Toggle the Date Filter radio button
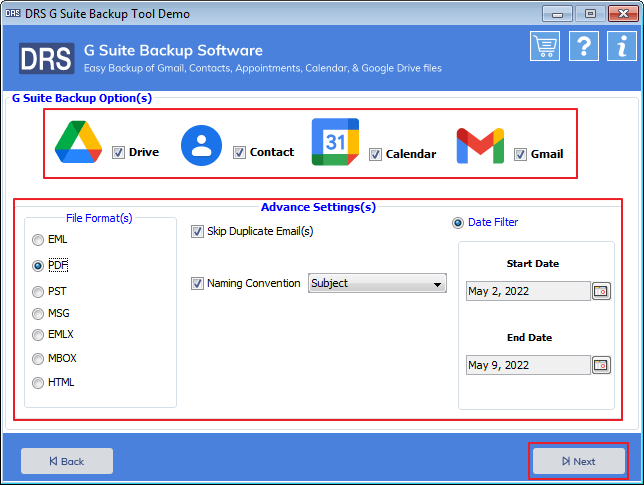This screenshot has width=644, height=485. click(x=458, y=223)
